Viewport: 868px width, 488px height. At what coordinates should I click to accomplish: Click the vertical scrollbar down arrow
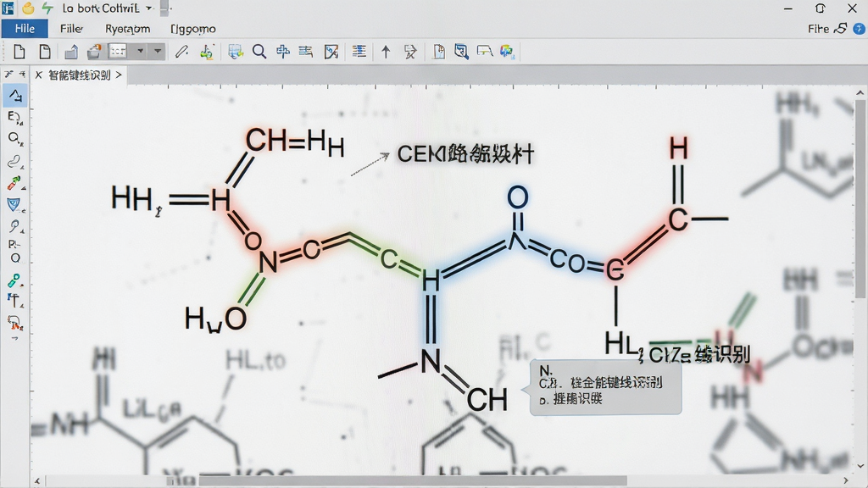pos(860,467)
